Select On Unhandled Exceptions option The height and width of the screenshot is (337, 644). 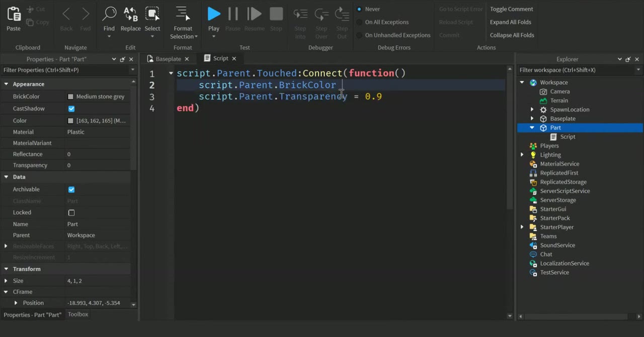click(359, 35)
